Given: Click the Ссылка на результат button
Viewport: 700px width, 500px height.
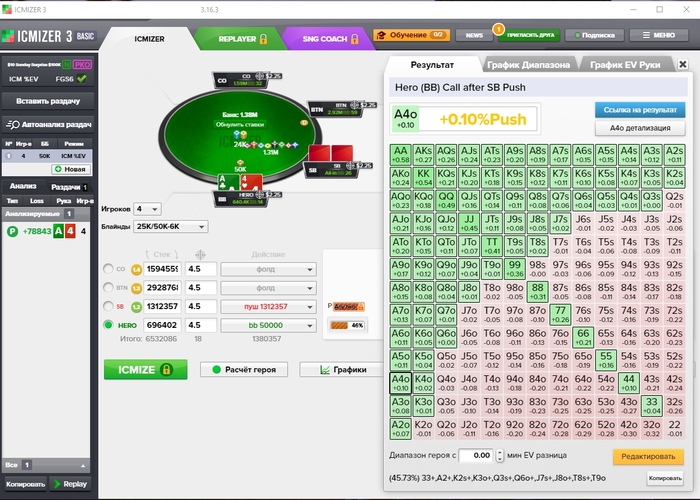Looking at the screenshot, I should [640, 110].
